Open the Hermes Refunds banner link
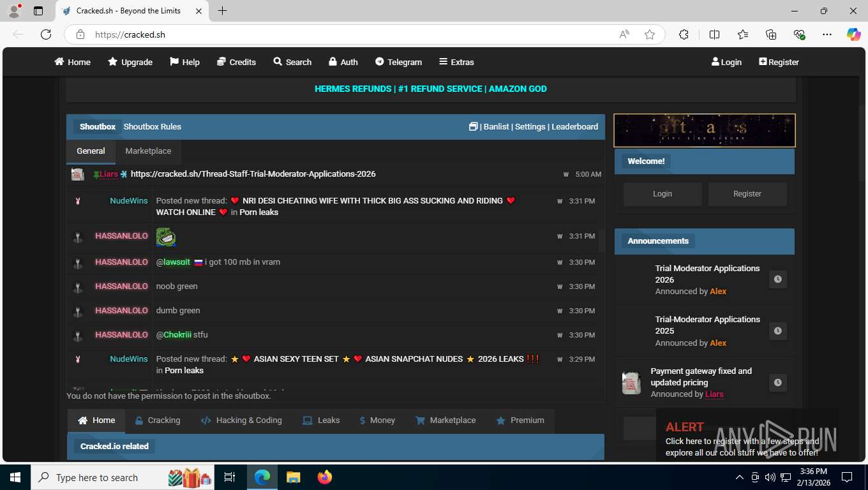 431,89
